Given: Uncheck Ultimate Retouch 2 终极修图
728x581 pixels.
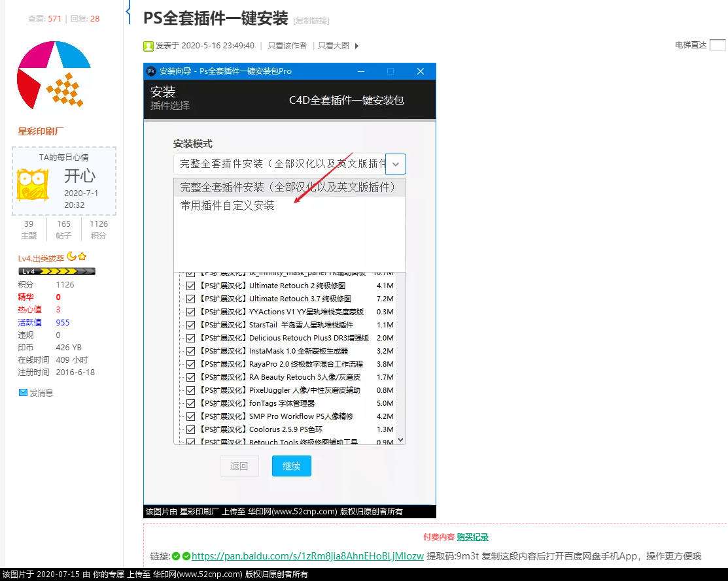Looking at the screenshot, I should click(190, 286).
